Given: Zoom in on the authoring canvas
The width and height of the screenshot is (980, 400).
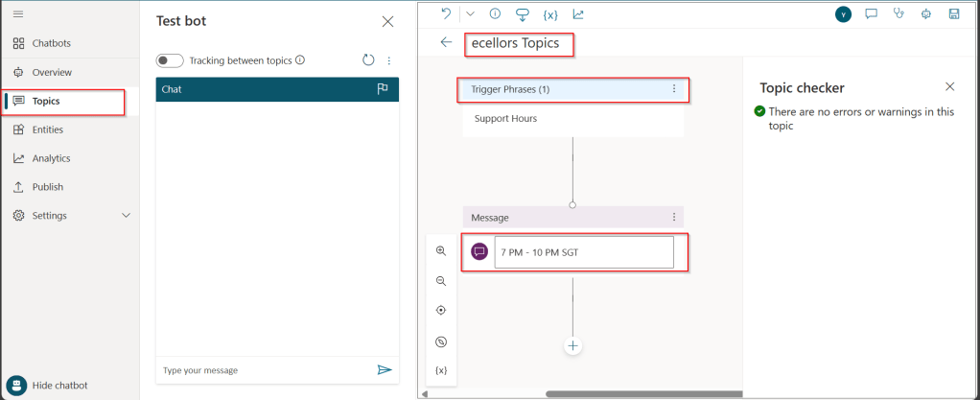Looking at the screenshot, I should tap(441, 250).
